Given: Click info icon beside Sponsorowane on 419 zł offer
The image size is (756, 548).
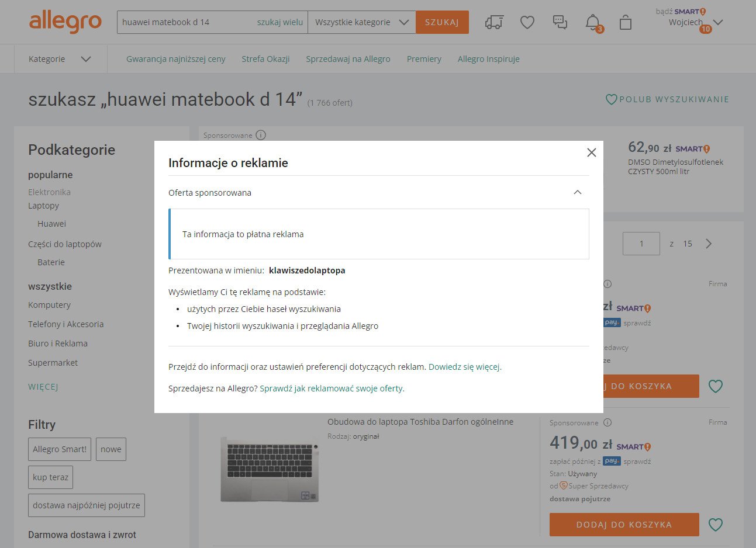Looking at the screenshot, I should (x=607, y=422).
